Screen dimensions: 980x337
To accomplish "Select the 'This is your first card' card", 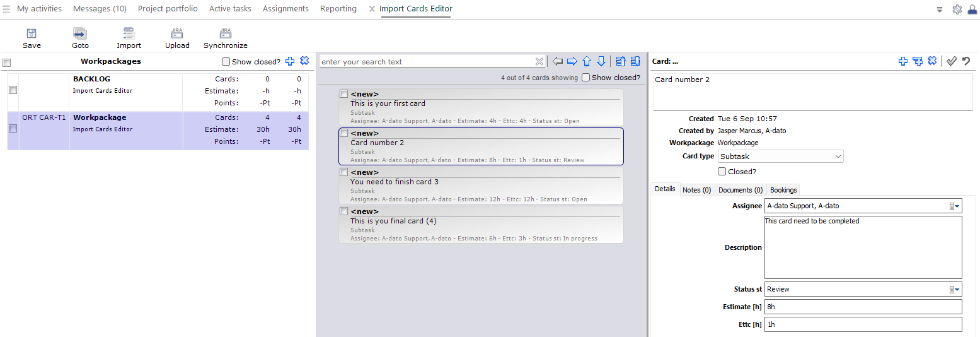I will (481, 107).
